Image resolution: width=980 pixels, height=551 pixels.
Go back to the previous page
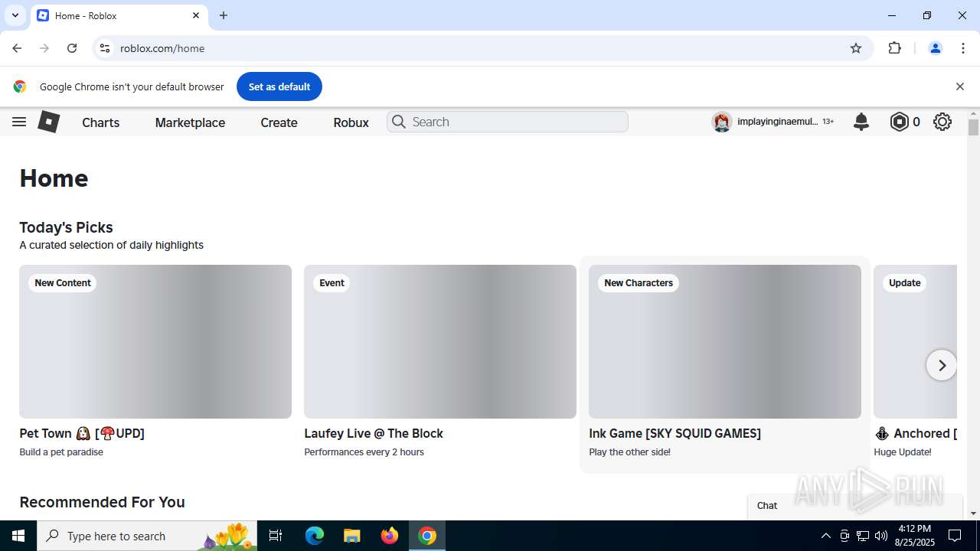coord(17,48)
